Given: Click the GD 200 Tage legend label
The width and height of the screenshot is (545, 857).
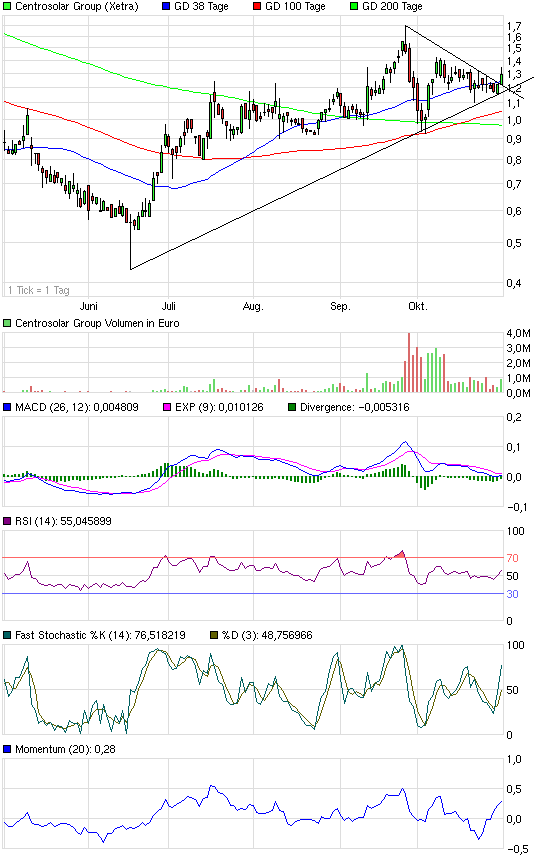Looking at the screenshot, I should point(392,7).
